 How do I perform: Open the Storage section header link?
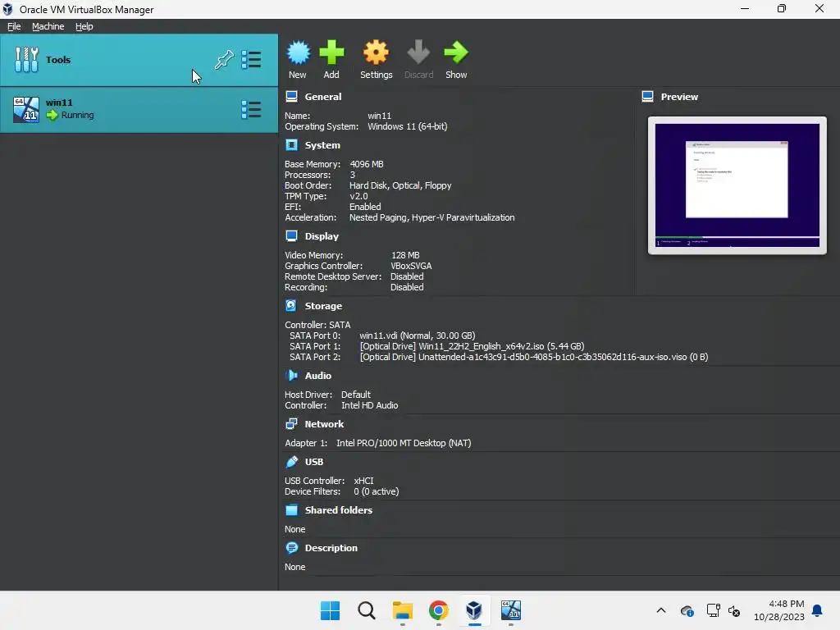coord(323,305)
